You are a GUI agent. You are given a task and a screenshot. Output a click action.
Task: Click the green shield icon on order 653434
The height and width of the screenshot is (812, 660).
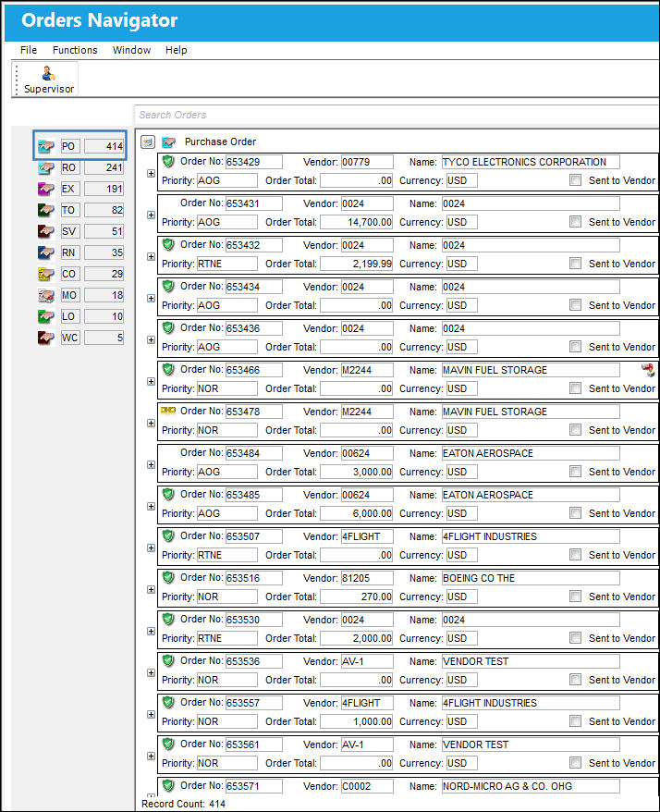(x=168, y=286)
